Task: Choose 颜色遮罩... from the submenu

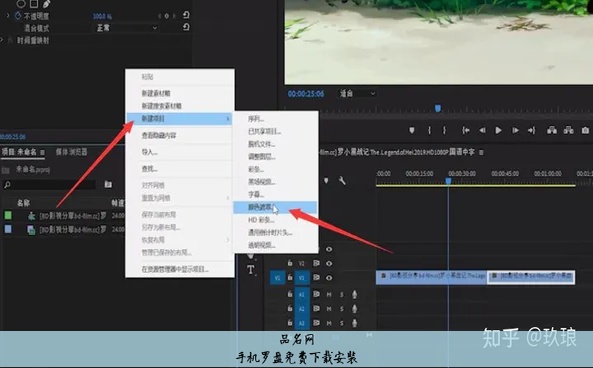Action: tap(275, 207)
